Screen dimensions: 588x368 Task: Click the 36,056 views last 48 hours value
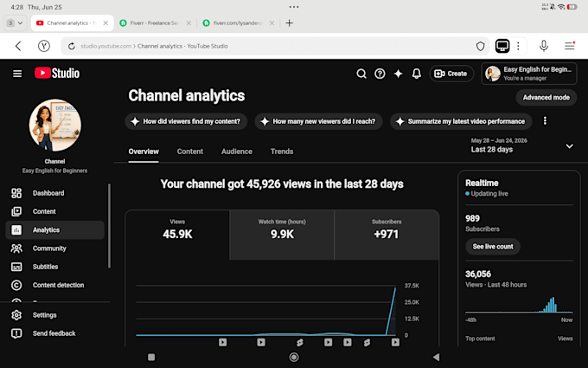478,274
